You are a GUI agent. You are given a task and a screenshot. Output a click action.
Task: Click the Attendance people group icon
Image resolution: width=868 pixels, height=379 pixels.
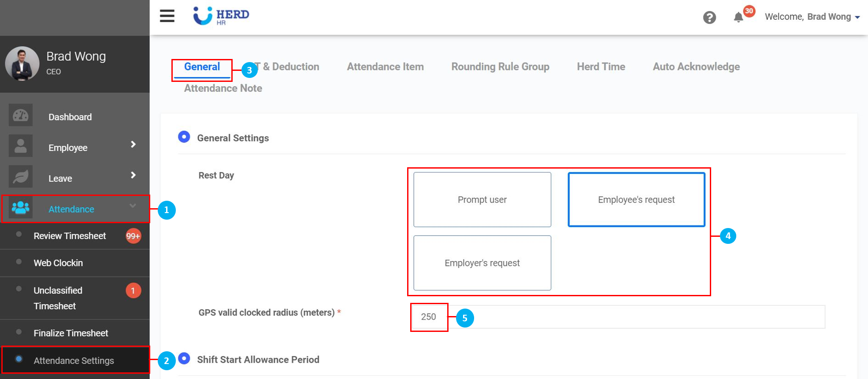pos(21,208)
